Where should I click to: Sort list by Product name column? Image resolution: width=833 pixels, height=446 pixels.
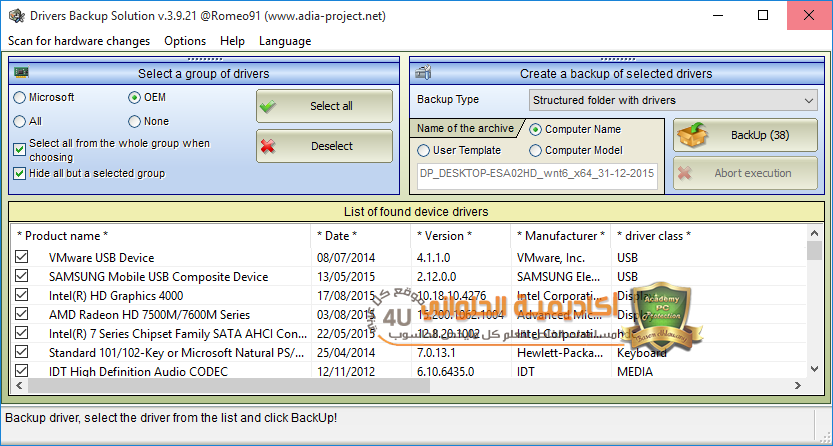pyautogui.click(x=62, y=236)
